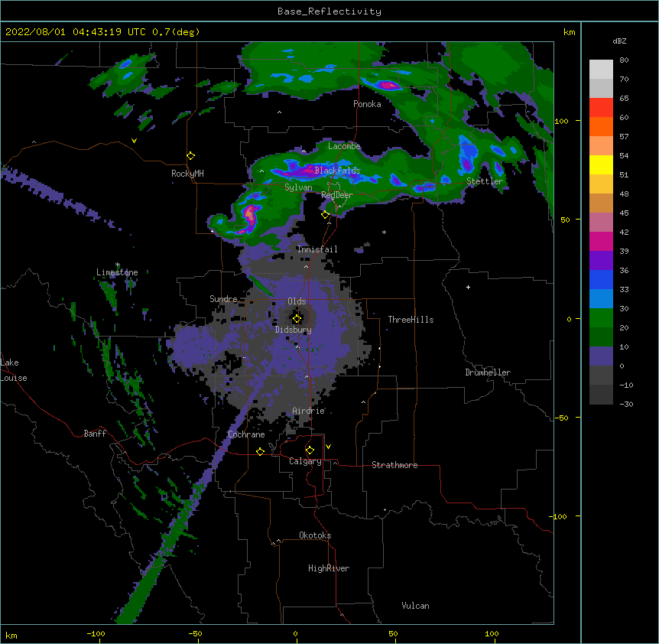
Task: Select the green 20-30 dBZ legend swatch
Action: [601, 318]
